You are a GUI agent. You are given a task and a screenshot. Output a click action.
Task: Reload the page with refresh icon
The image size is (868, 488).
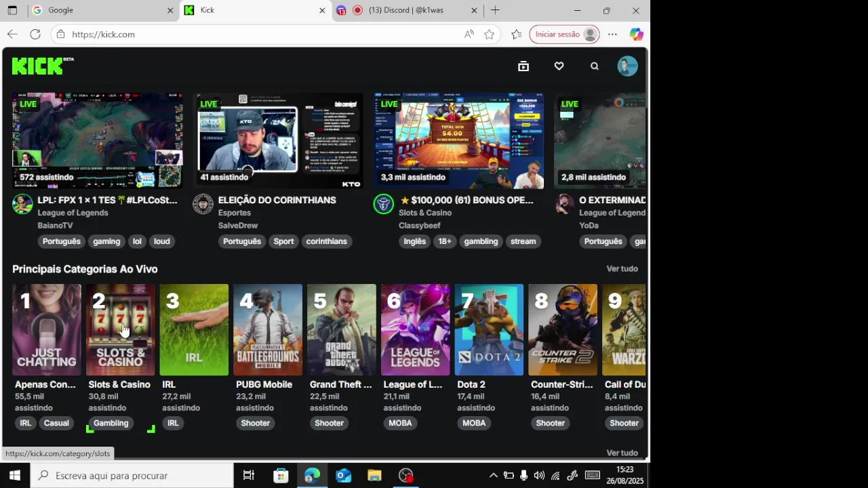point(35,34)
